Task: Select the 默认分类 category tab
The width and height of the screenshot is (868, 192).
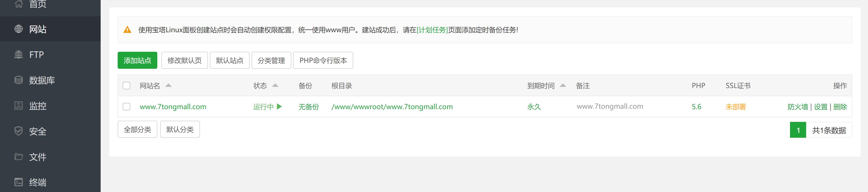Action: [x=180, y=129]
